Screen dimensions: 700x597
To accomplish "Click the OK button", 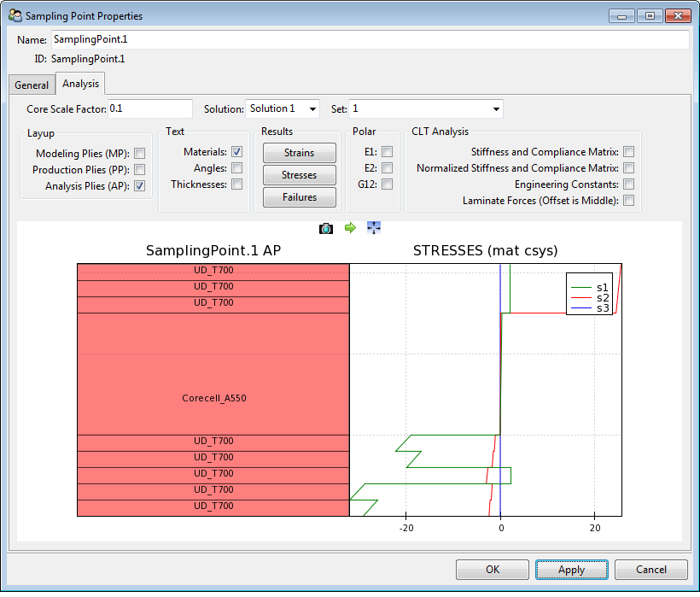I will coord(493,570).
